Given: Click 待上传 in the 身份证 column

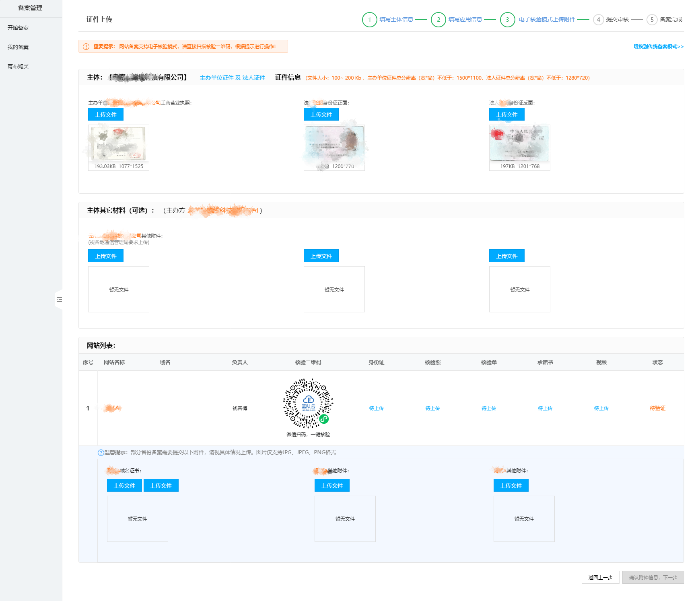Looking at the screenshot, I should click(377, 408).
